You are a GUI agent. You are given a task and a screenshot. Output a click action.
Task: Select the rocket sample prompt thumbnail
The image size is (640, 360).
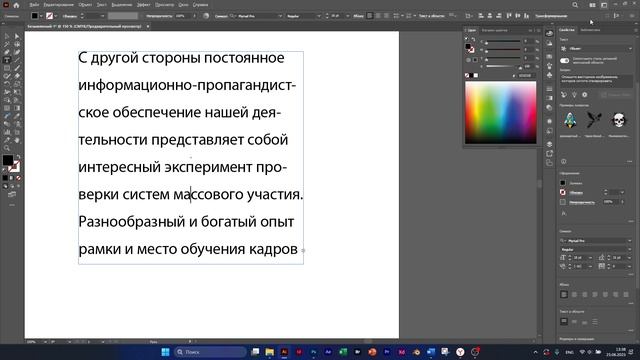(x=570, y=120)
